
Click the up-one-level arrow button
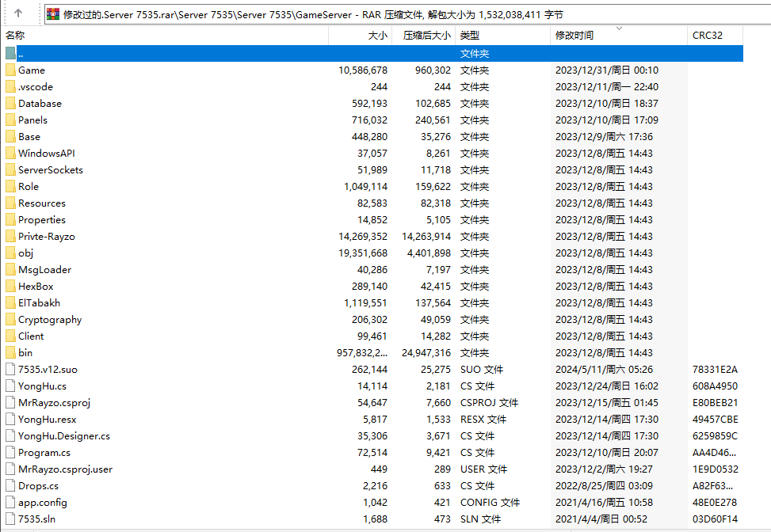coord(18,14)
